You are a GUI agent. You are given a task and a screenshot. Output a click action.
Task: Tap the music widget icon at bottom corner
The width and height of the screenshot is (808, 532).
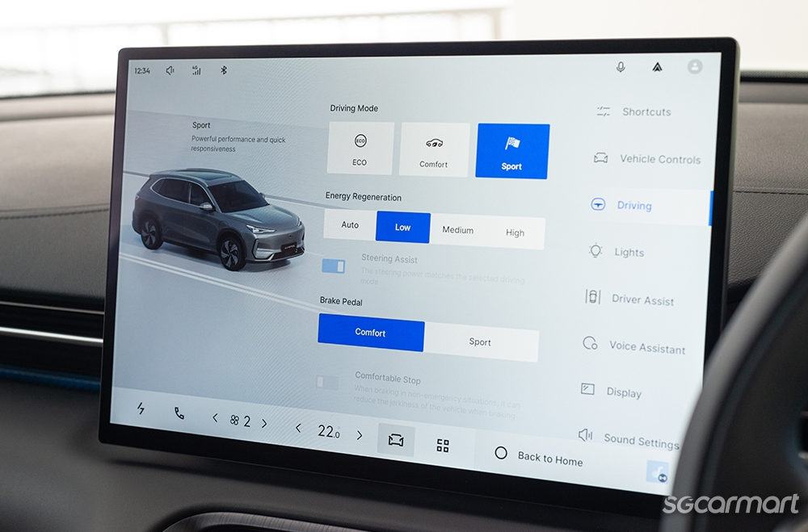click(658, 471)
